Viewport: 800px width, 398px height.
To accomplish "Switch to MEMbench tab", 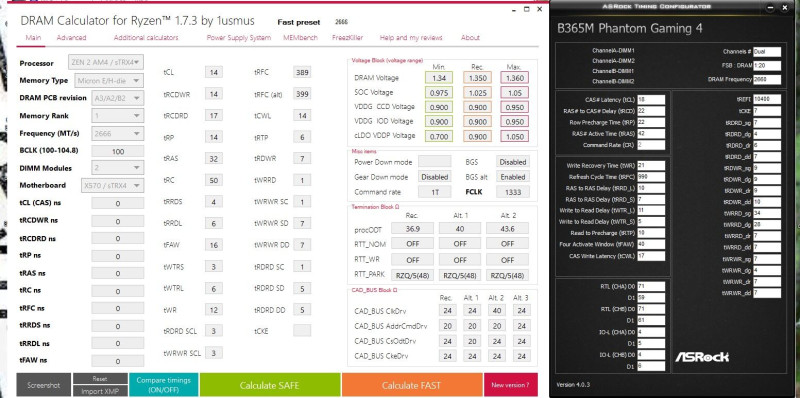I will tap(301, 38).
